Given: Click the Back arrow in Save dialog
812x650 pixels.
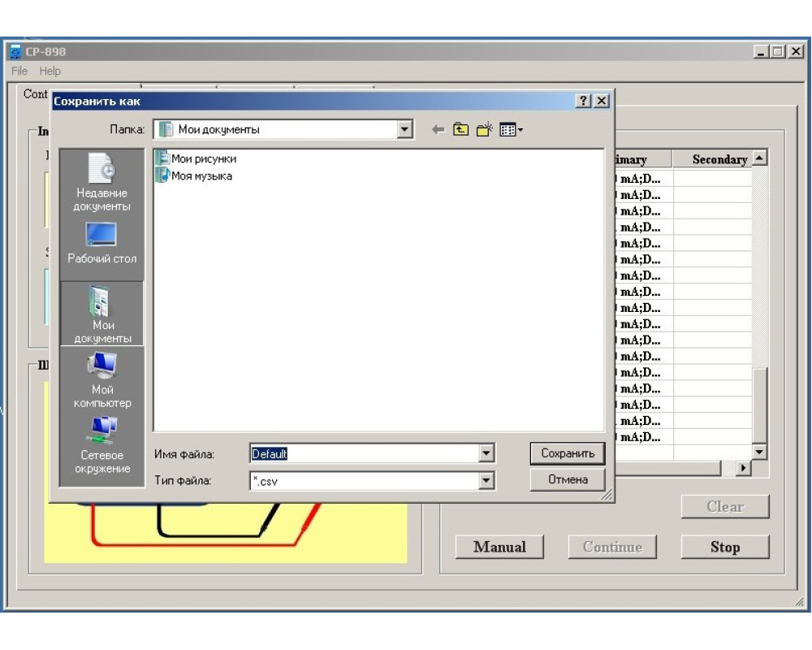Looking at the screenshot, I should point(438,130).
